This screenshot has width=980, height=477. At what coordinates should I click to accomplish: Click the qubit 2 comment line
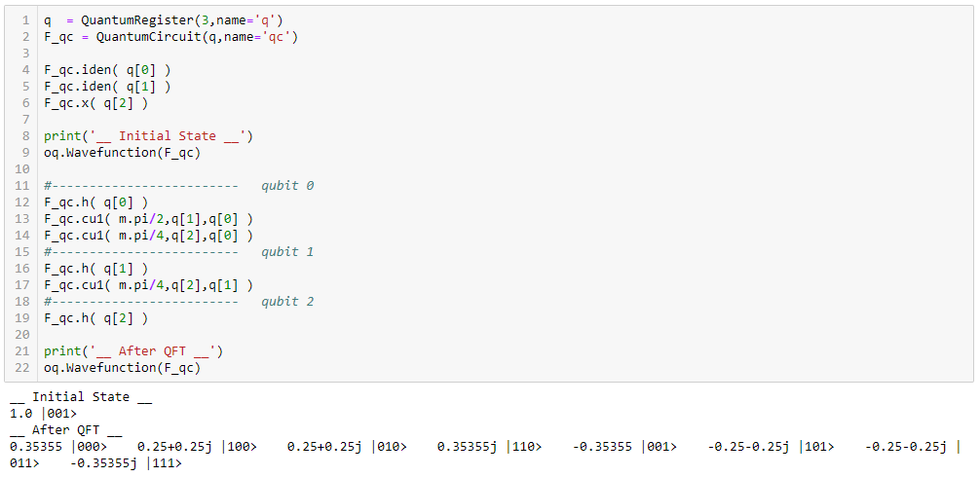pyautogui.click(x=178, y=302)
